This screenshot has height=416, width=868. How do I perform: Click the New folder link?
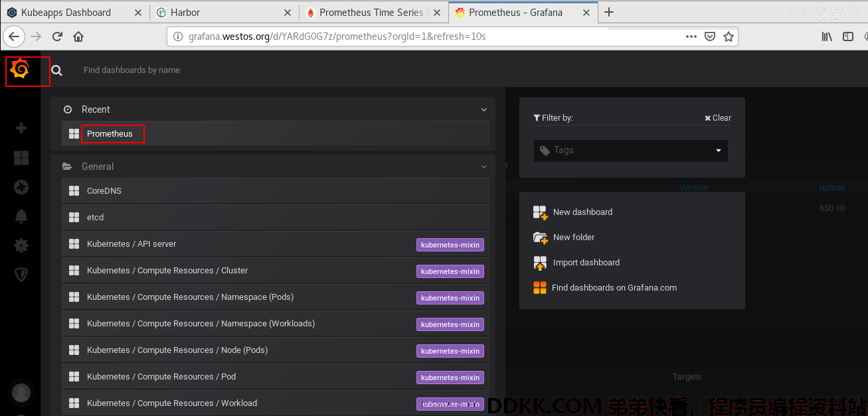pos(574,238)
